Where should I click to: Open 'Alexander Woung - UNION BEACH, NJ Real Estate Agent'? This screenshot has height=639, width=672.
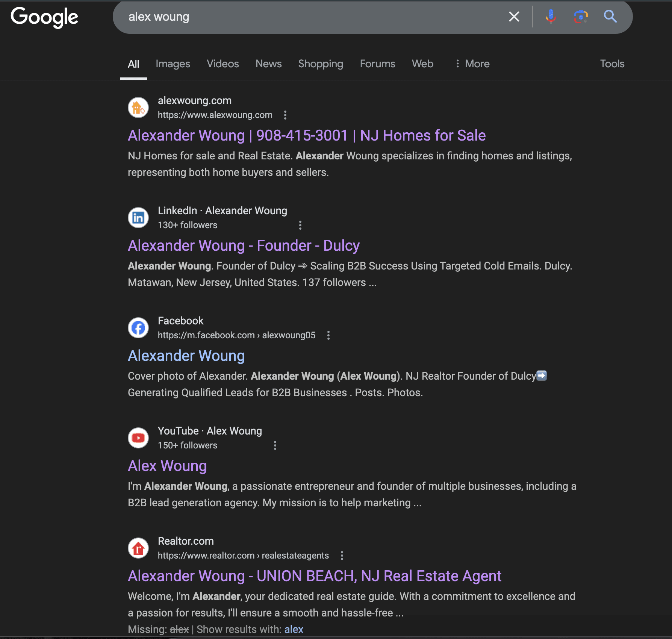coord(315,576)
